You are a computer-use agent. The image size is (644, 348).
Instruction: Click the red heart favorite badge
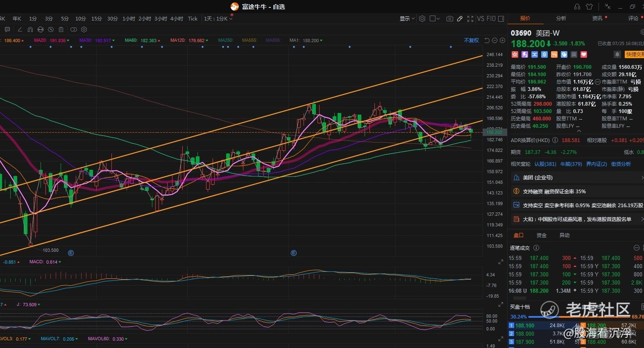tap(584, 54)
